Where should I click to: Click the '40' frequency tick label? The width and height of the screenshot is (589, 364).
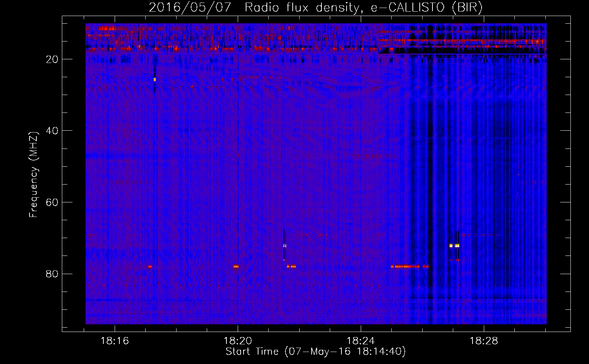click(x=52, y=131)
